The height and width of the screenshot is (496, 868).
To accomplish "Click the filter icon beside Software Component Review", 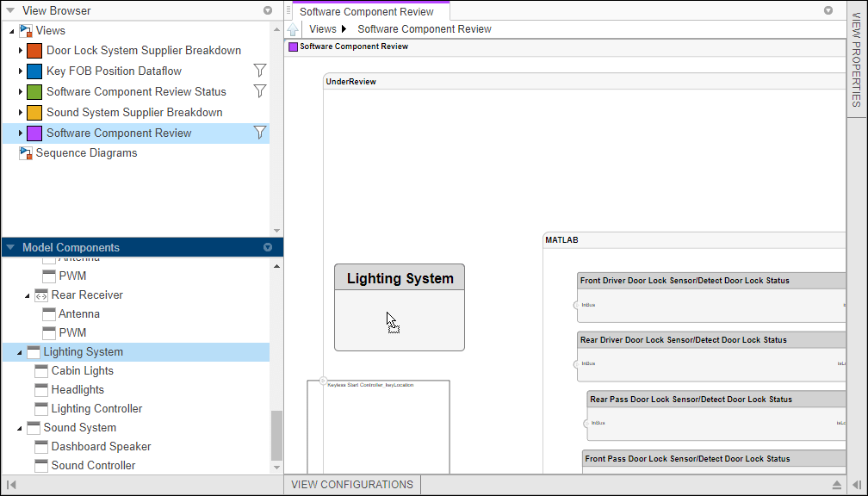I will point(260,132).
